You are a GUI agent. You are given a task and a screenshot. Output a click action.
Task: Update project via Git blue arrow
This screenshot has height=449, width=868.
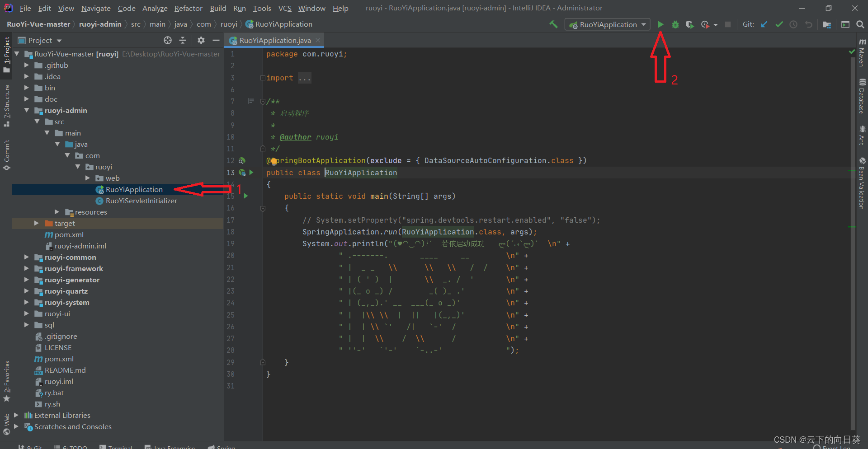pos(764,24)
